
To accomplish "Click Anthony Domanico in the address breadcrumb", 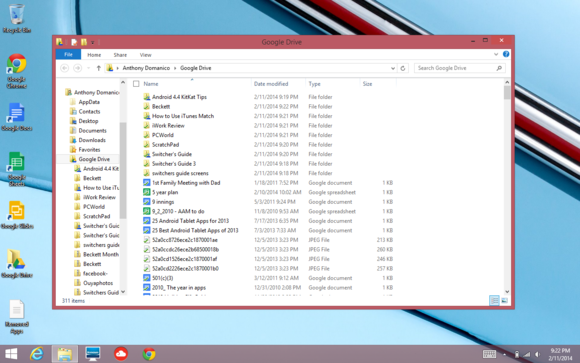I will point(146,68).
